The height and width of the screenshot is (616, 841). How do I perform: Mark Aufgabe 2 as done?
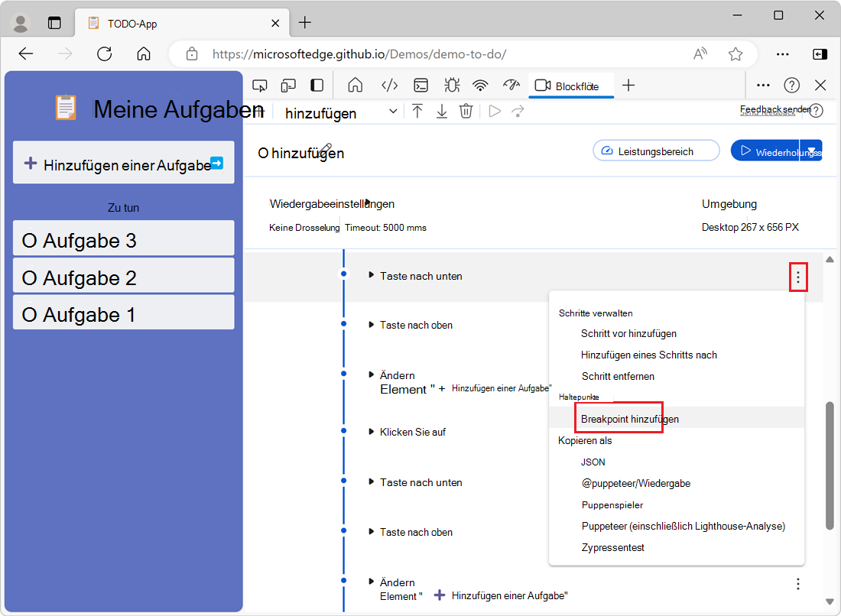(x=29, y=278)
